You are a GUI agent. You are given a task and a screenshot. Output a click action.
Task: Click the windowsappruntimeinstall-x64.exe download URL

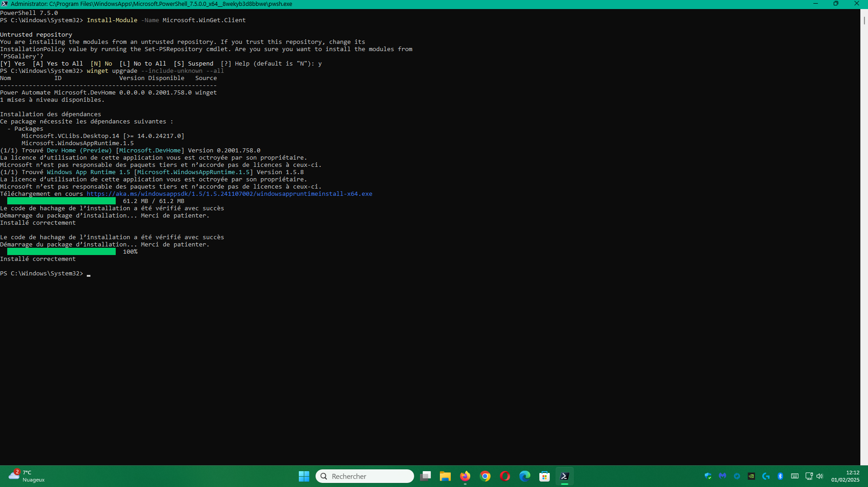coord(230,194)
